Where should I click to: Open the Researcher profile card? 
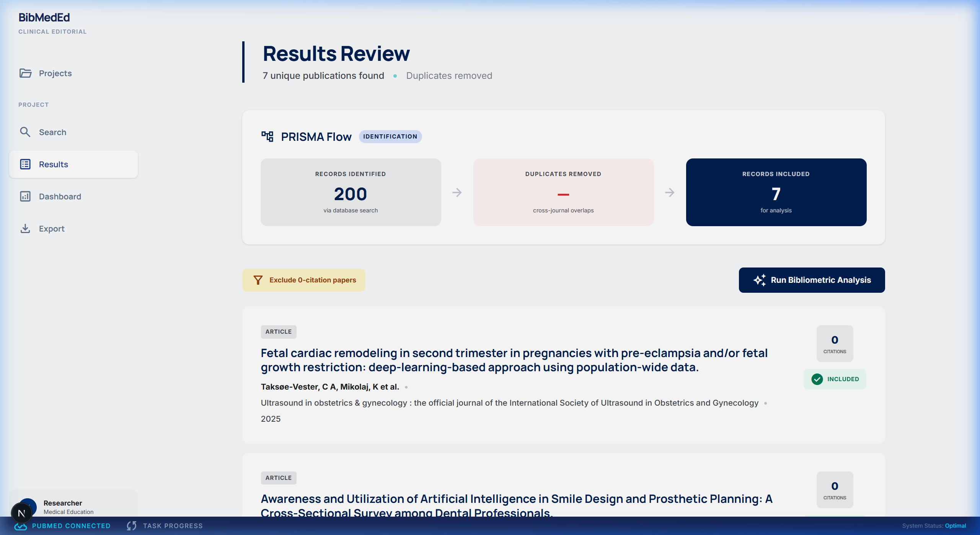[x=73, y=503]
